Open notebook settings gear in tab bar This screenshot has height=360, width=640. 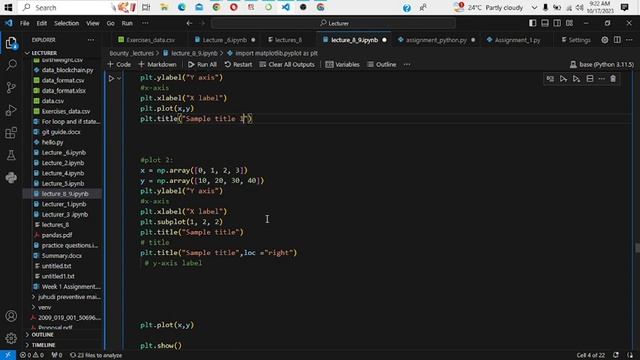pyautogui.click(x=604, y=40)
